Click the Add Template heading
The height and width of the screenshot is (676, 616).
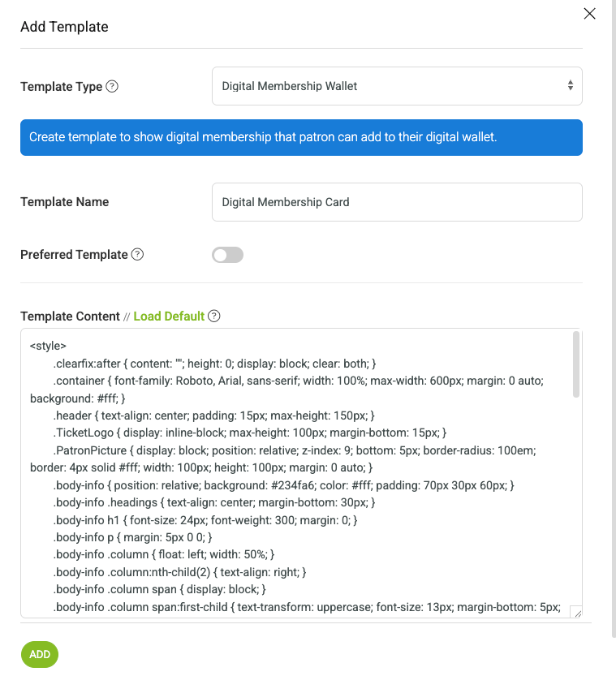[64, 27]
